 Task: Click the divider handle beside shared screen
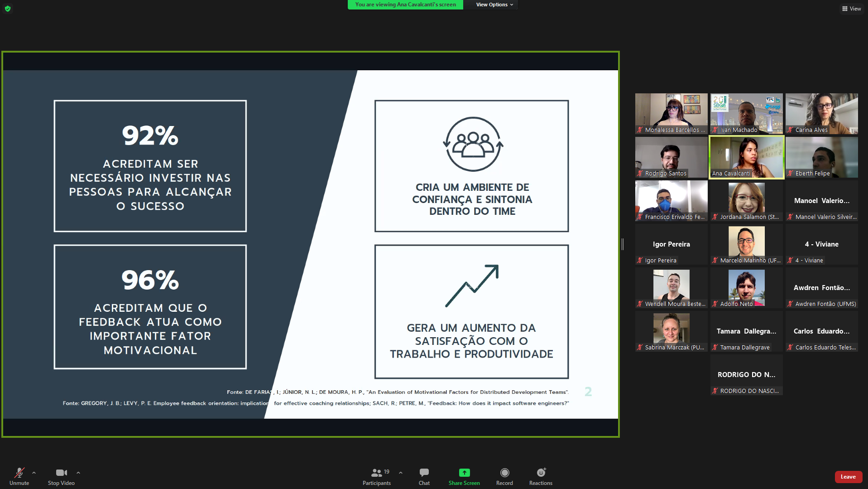[x=623, y=244]
